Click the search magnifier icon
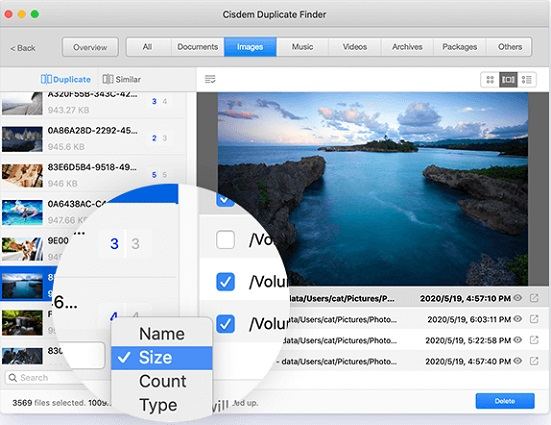551x425 pixels. point(13,378)
